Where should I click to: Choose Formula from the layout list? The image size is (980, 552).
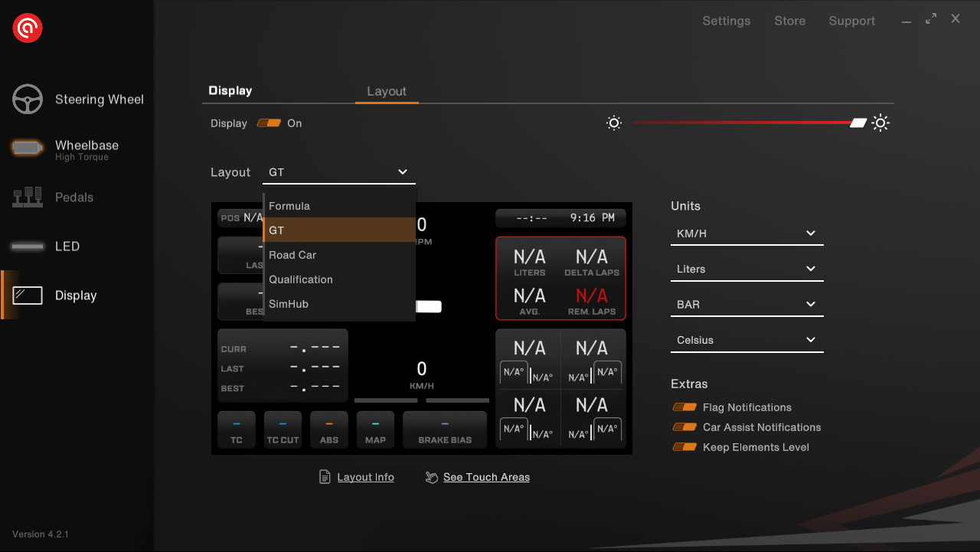coord(289,206)
